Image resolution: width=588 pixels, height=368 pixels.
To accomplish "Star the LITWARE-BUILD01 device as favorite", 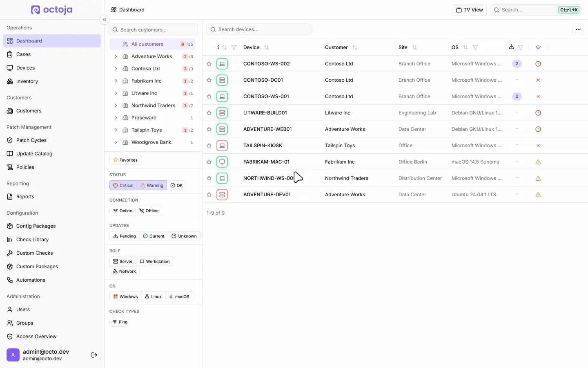I will [209, 113].
